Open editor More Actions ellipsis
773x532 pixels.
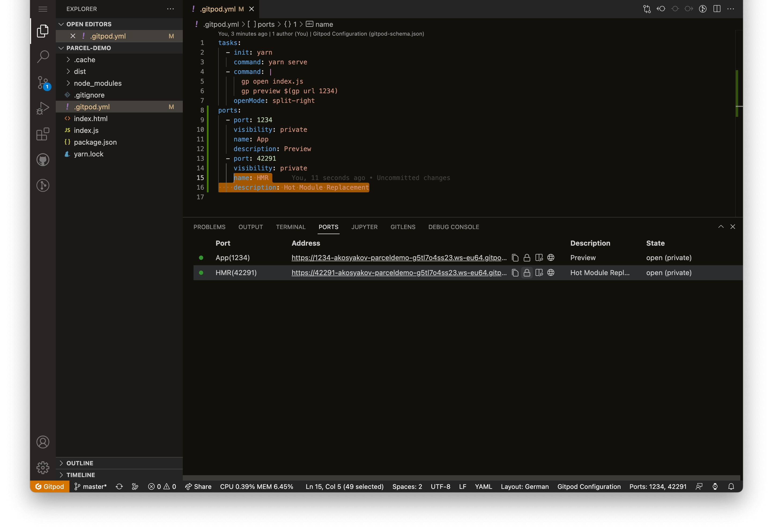click(x=731, y=9)
